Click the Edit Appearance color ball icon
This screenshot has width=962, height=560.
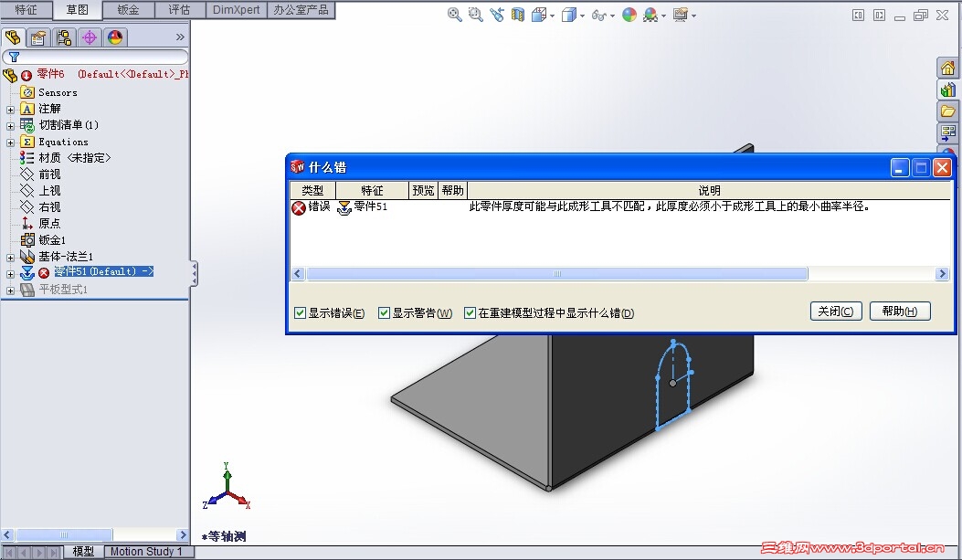628,16
